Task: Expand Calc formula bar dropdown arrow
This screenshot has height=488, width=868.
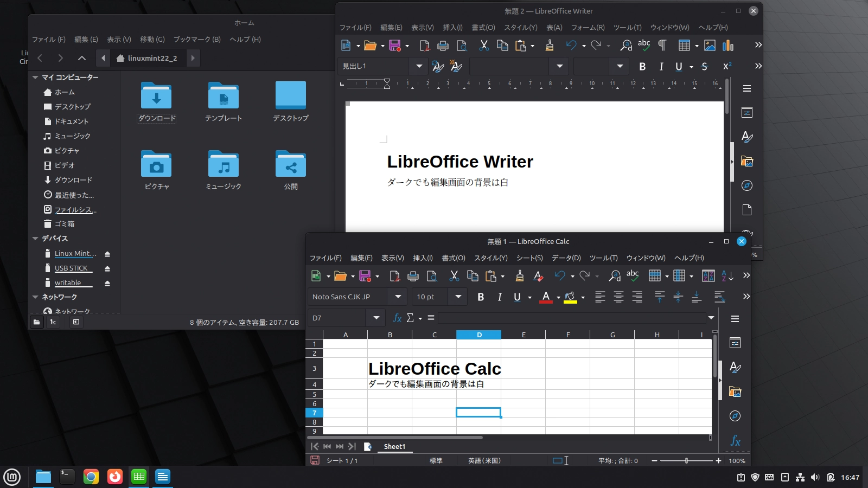Action: [x=711, y=318]
